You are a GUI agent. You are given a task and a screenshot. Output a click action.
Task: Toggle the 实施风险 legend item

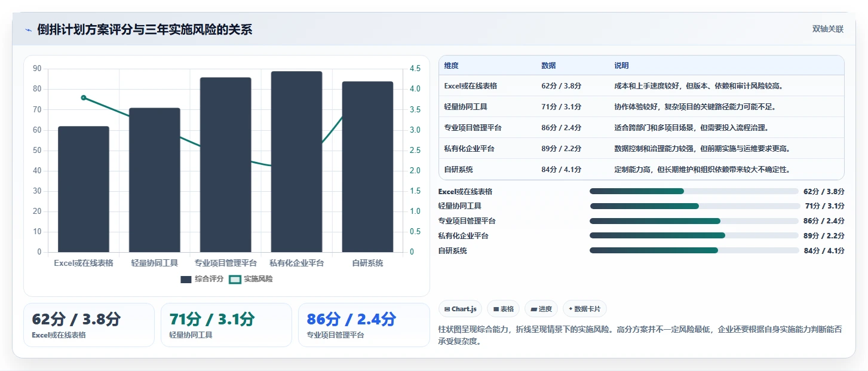click(x=251, y=279)
